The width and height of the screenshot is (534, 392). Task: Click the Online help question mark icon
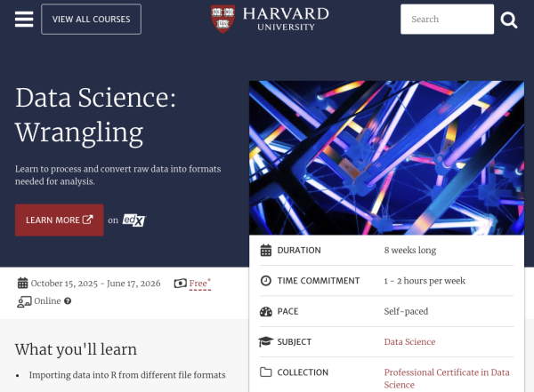click(x=68, y=301)
